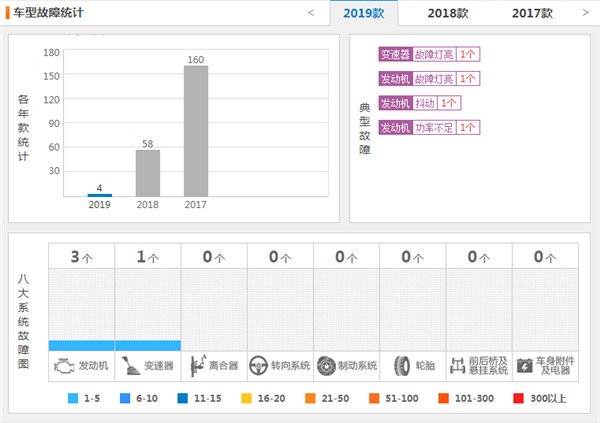Click the 6-10 blue legend swatch

[x=125, y=398]
